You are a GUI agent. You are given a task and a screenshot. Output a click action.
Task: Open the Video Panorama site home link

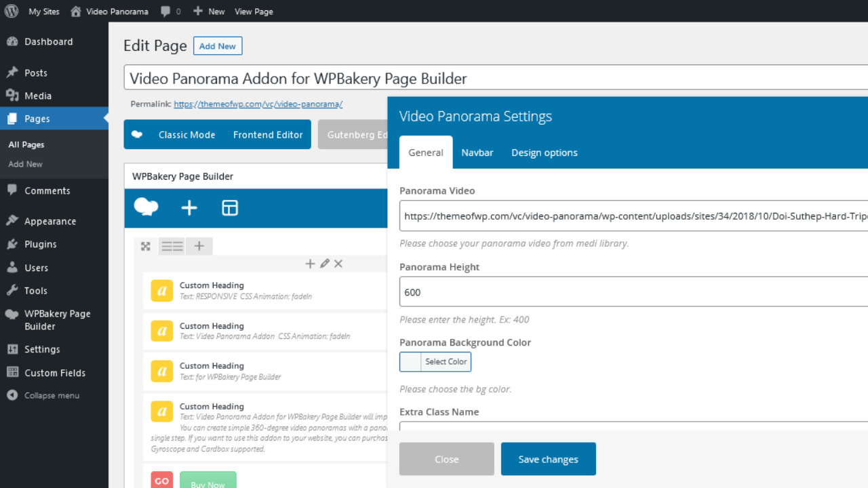(110, 12)
